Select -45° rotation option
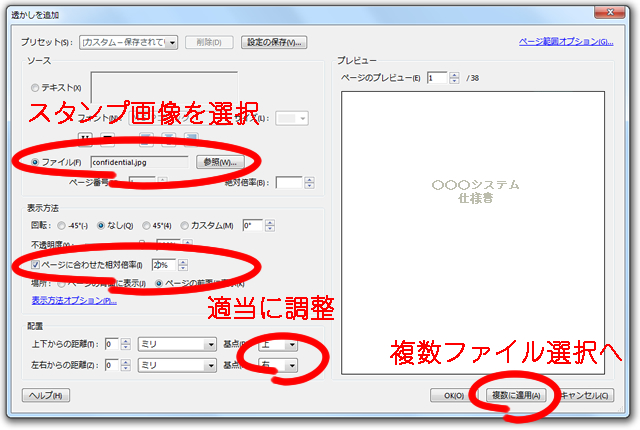The width and height of the screenshot is (640, 430). [x=61, y=225]
